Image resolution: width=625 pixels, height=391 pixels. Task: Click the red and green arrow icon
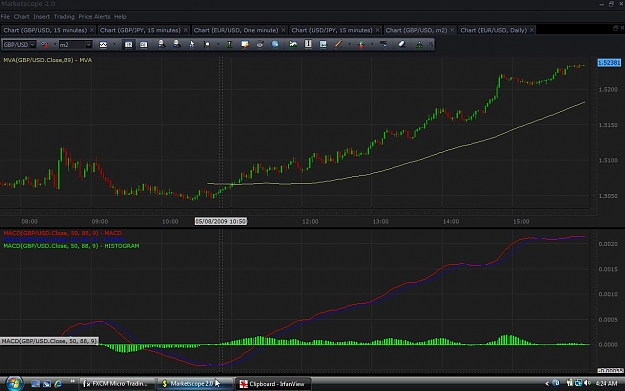tap(361, 45)
